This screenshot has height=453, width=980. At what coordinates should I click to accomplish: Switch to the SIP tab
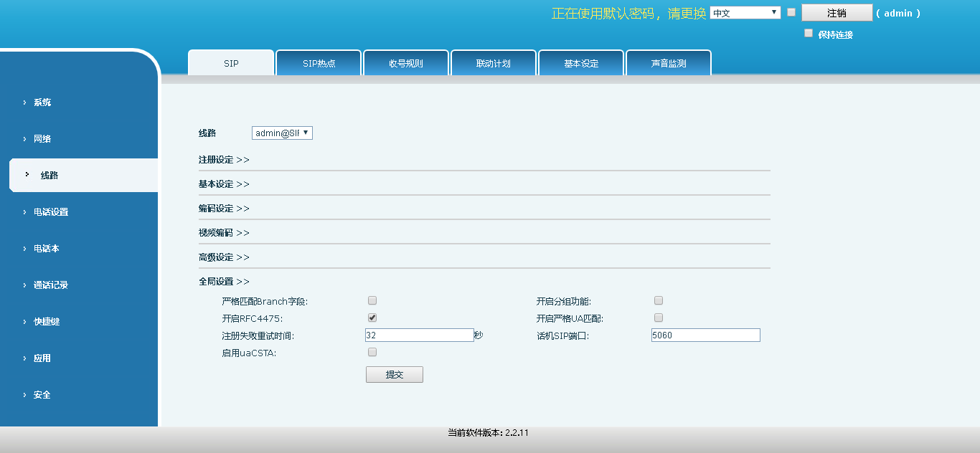pyautogui.click(x=231, y=63)
